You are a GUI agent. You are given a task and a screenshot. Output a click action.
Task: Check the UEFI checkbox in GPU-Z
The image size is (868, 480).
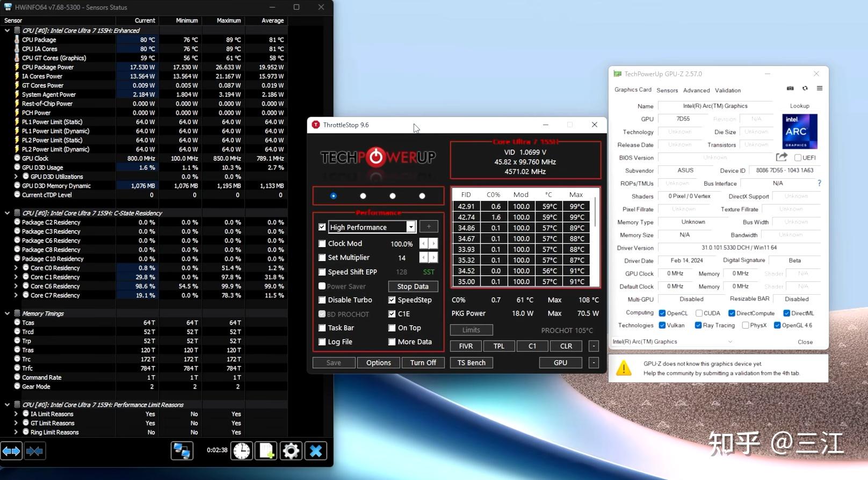[798, 158]
